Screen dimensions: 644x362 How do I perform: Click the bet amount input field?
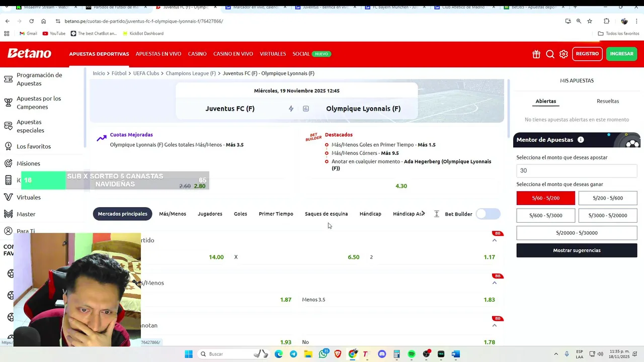pos(577,170)
